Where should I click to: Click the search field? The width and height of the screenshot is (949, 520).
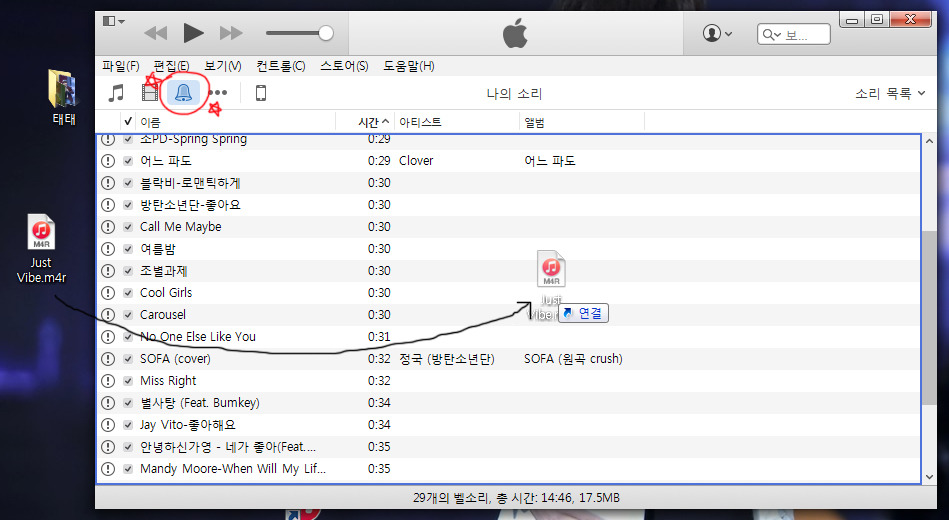pos(793,35)
